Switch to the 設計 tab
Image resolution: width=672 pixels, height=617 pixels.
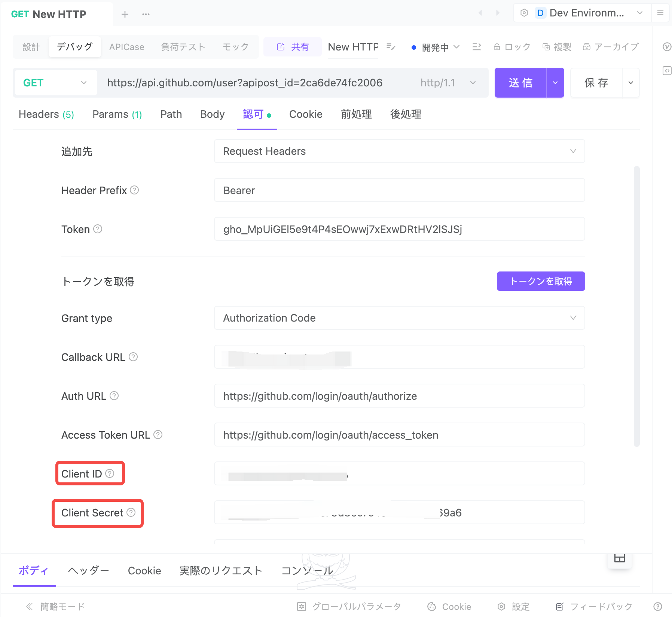(x=31, y=47)
